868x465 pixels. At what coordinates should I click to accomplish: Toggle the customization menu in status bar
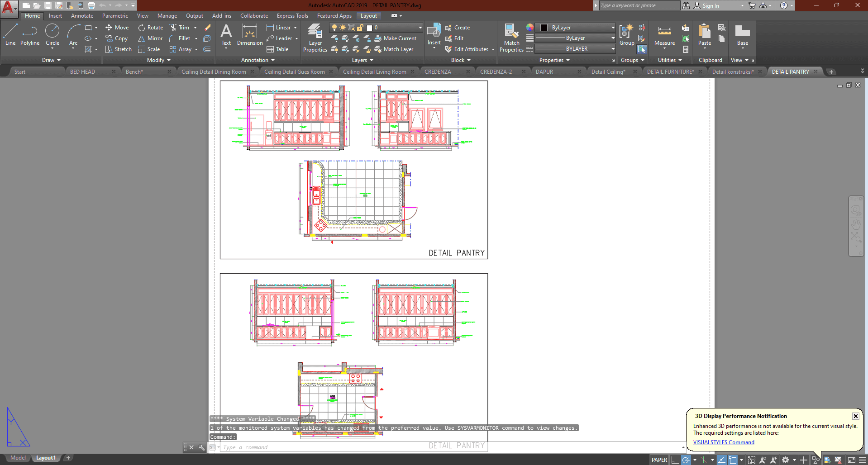pyautogui.click(x=863, y=460)
